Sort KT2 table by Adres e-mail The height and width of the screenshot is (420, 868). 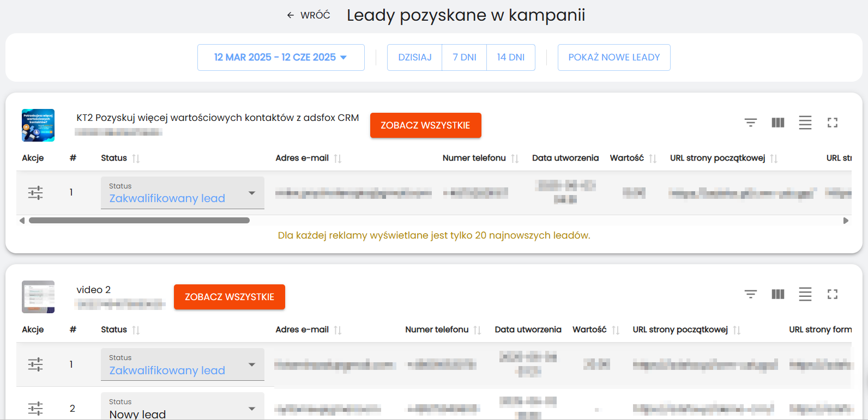337,159
